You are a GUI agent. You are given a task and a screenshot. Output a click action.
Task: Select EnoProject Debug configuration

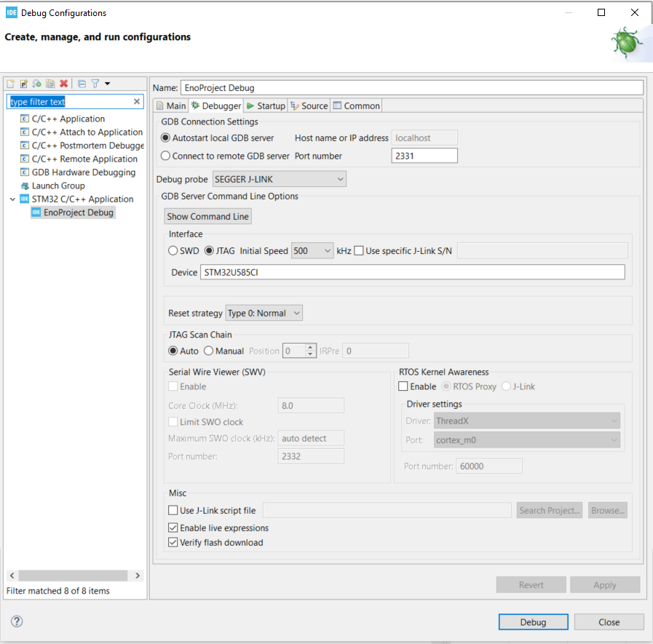[73, 212]
